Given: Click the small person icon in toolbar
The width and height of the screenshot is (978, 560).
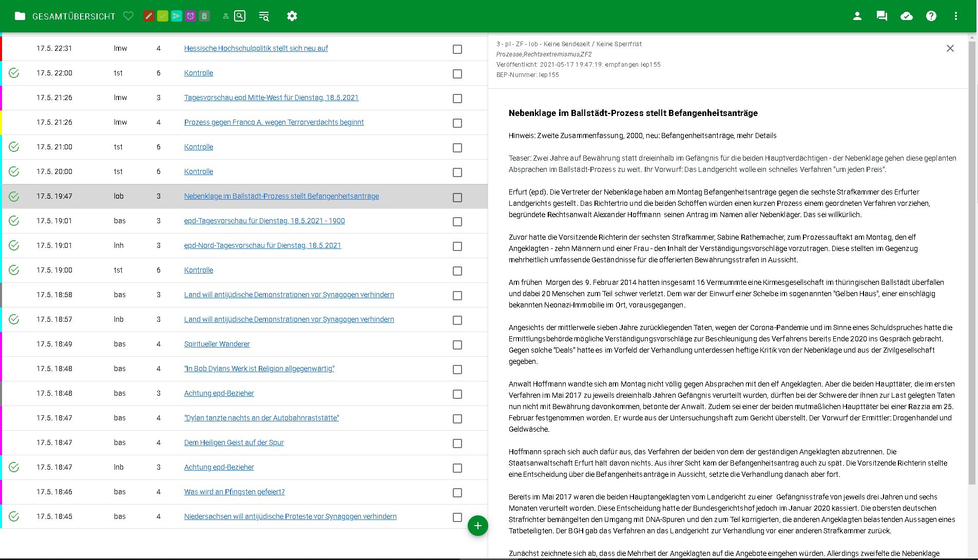Looking at the screenshot, I should click(225, 16).
